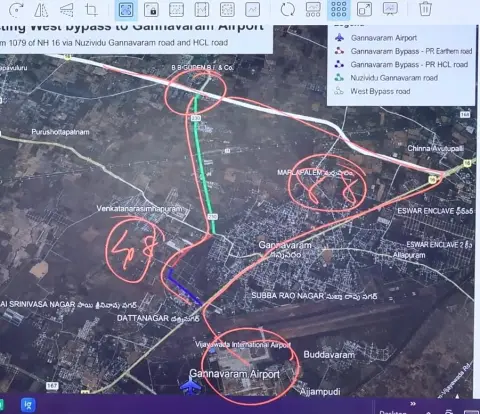The width and height of the screenshot is (480, 414).
Task: Click the circular refresh arrows icon
Action: pyautogui.click(x=288, y=9)
